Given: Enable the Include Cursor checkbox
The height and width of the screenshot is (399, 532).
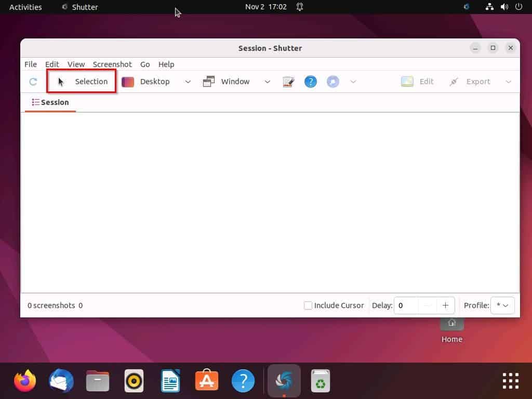Looking at the screenshot, I should point(308,305).
